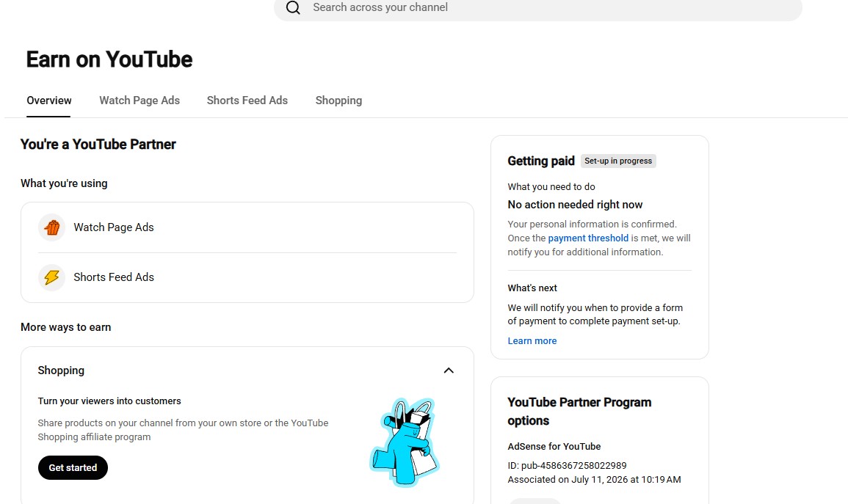This screenshot has width=848, height=504.
Task: Open the Shorts Feed Ads tab
Action: [247, 101]
